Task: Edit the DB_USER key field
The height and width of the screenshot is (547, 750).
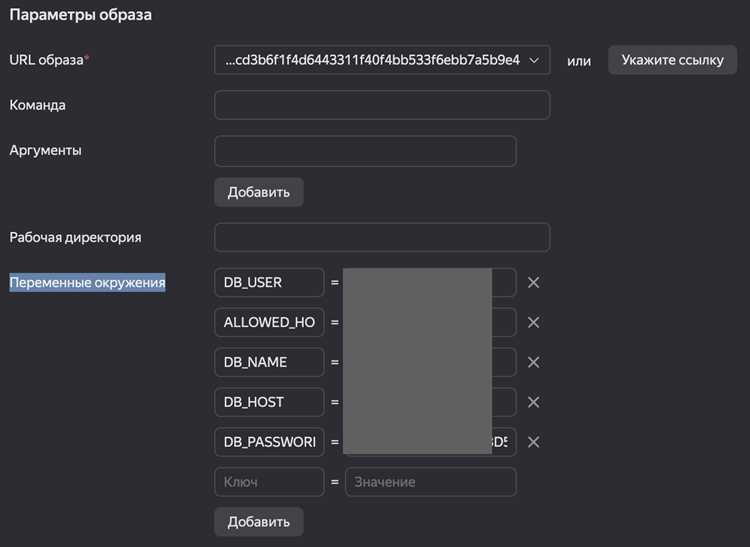Action: pos(269,283)
